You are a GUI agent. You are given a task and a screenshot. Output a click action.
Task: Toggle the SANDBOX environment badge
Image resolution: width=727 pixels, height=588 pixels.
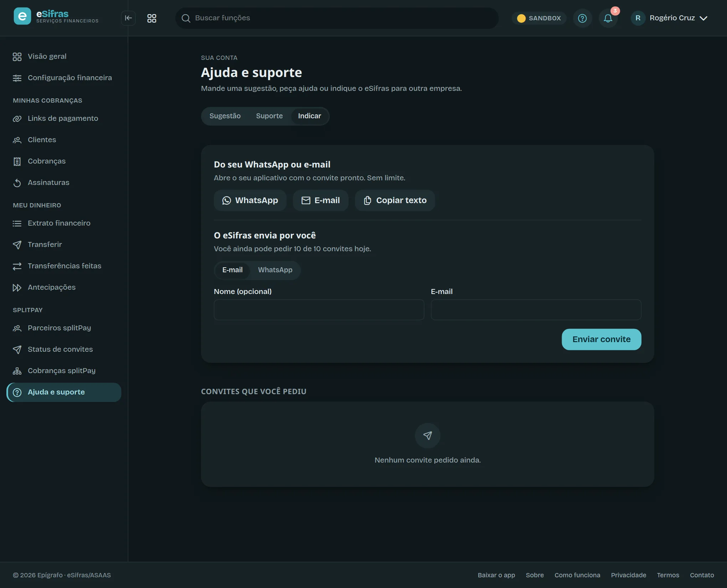click(x=539, y=18)
